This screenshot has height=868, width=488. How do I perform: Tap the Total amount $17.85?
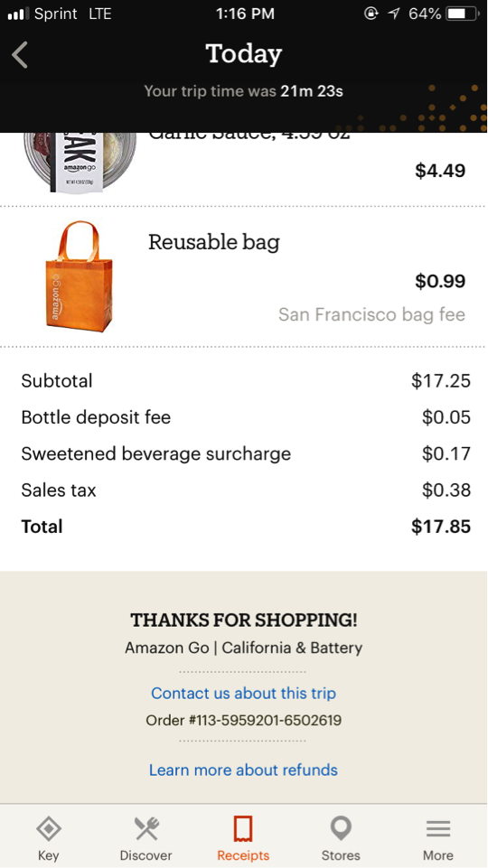click(x=441, y=527)
